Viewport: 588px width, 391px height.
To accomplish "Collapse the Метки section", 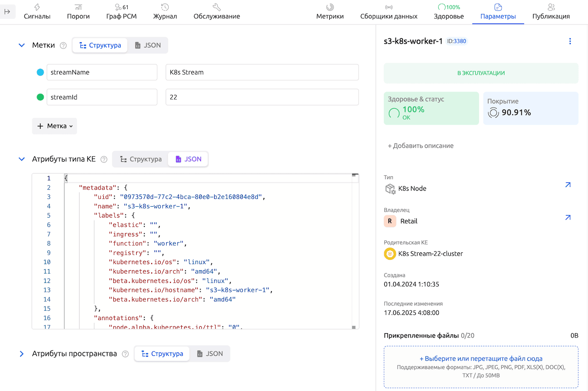I will tap(22, 46).
